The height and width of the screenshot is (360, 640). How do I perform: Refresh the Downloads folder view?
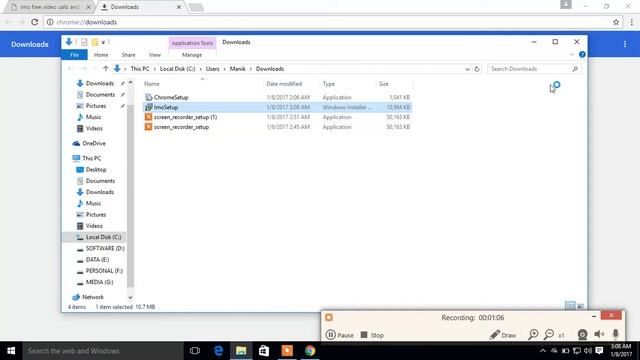click(477, 69)
